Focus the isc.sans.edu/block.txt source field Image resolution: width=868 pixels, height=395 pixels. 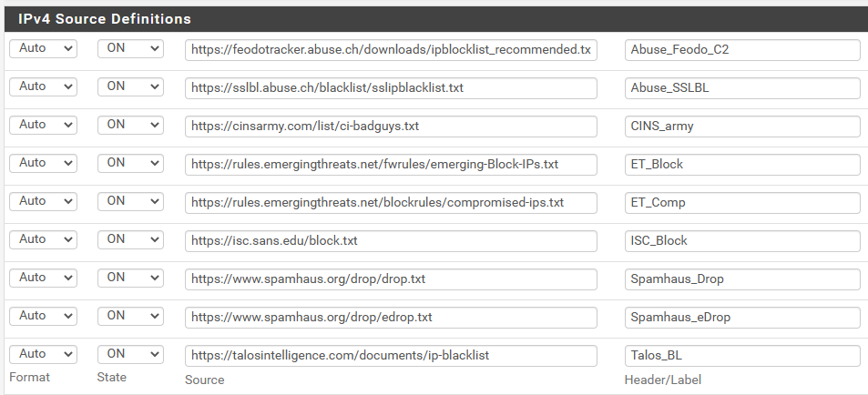coord(391,240)
